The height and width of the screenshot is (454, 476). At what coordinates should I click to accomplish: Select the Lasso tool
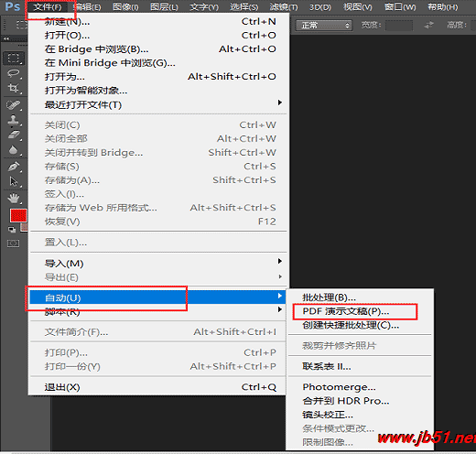point(14,73)
